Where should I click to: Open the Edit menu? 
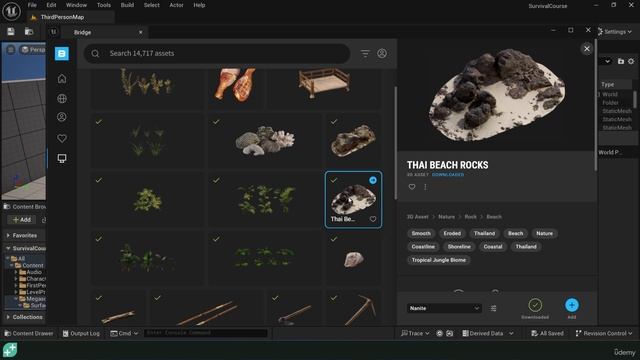pyautogui.click(x=51, y=5)
